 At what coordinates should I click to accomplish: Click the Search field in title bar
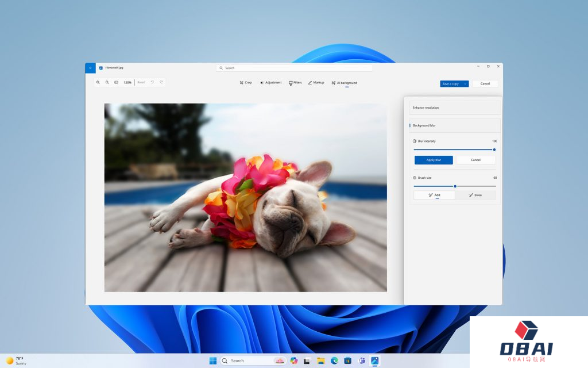click(294, 68)
